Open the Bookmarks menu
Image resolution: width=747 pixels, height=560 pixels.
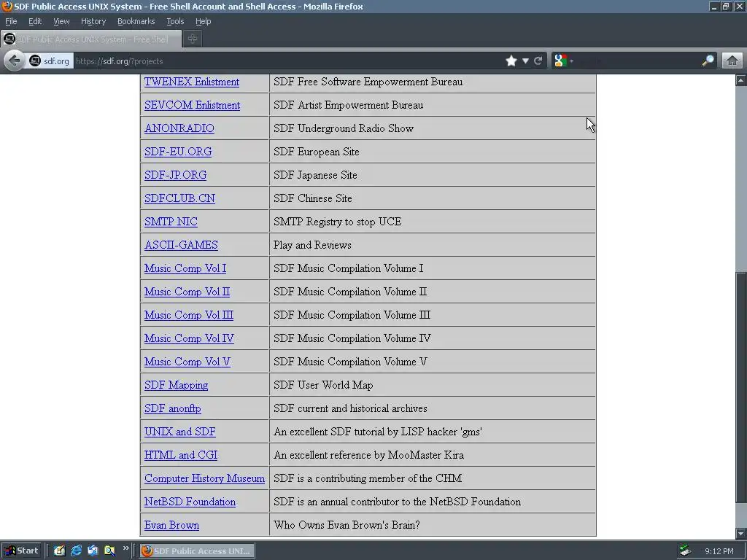click(x=136, y=21)
